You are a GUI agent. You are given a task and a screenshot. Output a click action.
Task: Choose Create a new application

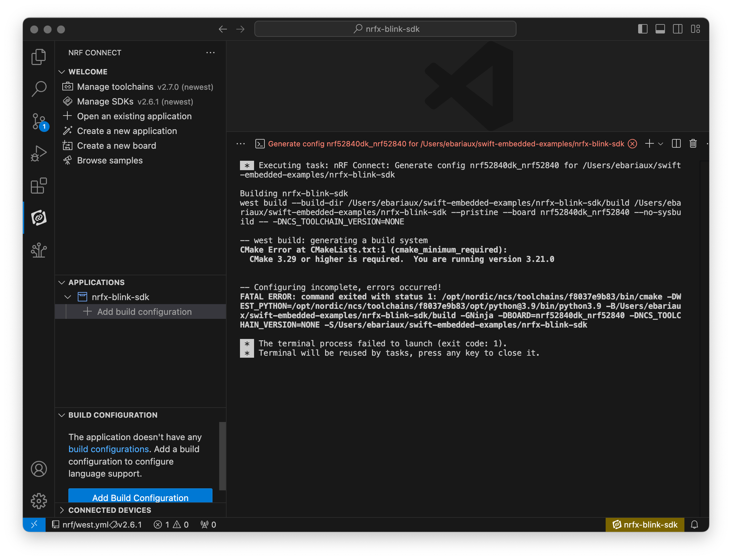point(140,131)
